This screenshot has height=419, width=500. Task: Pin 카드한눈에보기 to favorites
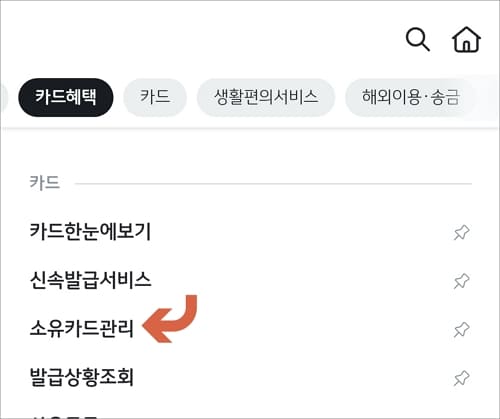tap(462, 232)
